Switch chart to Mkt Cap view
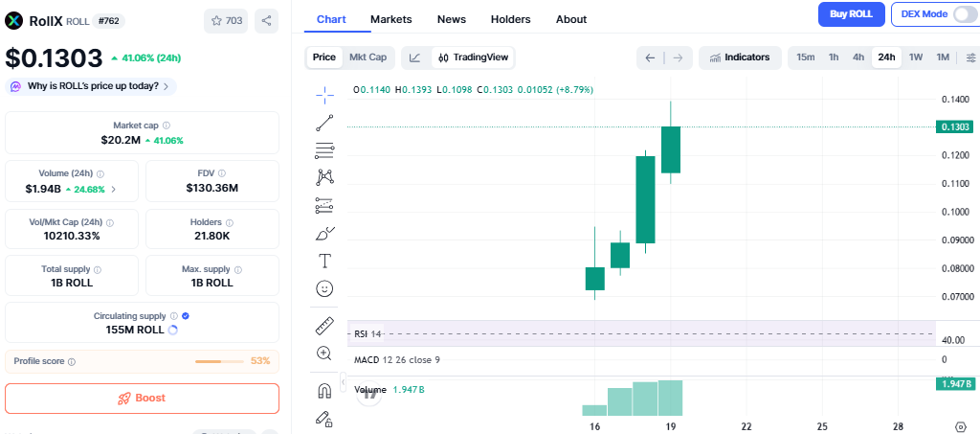Image resolution: width=980 pixels, height=434 pixels. tap(367, 57)
